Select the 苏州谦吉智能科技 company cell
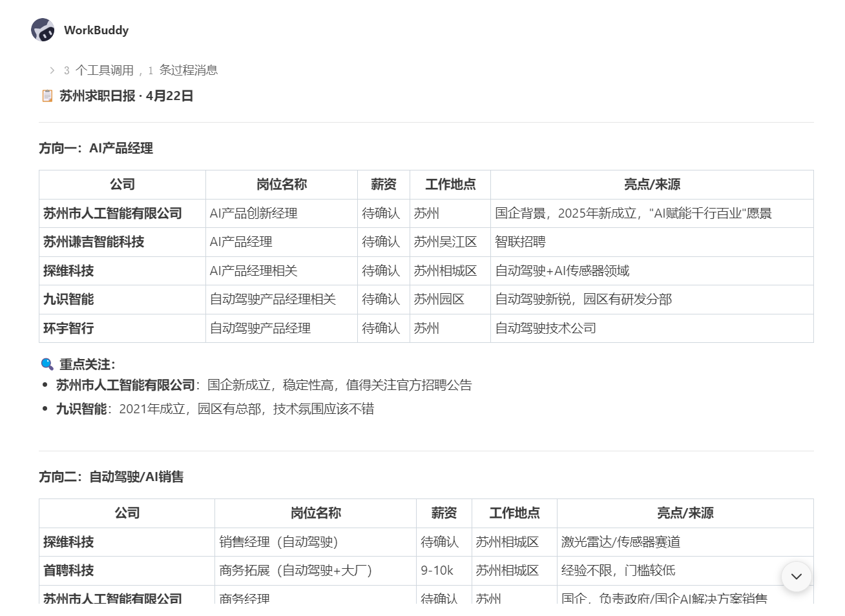The width and height of the screenshot is (845, 616). click(x=94, y=242)
